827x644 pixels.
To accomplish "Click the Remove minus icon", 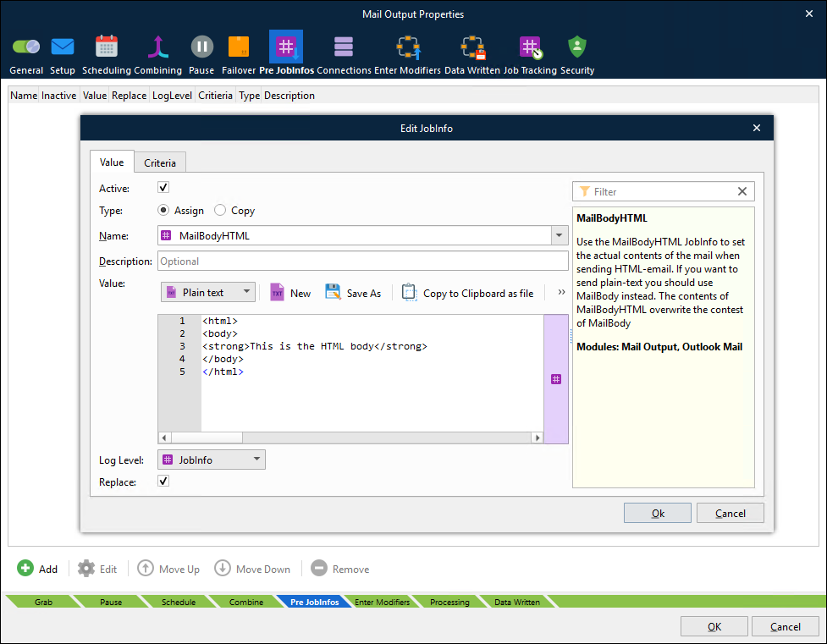I will [x=319, y=568].
